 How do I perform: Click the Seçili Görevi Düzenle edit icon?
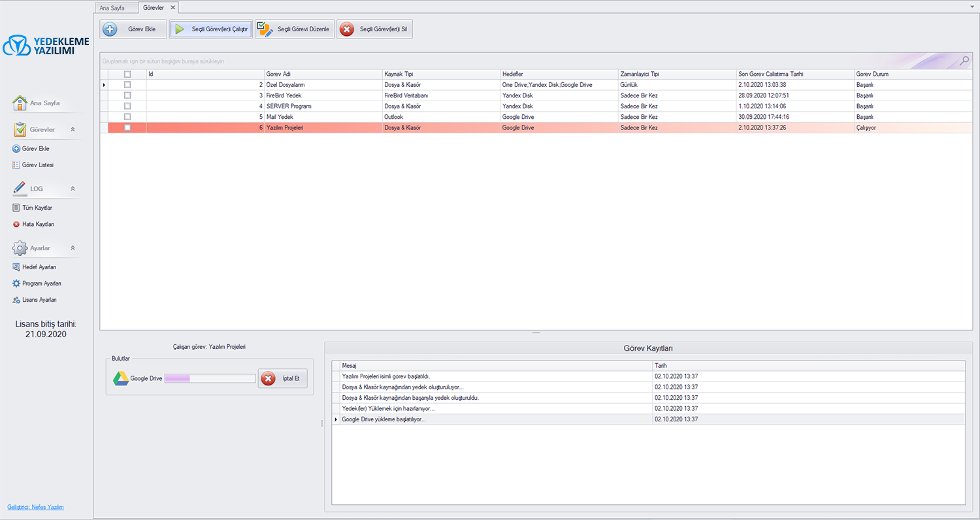(265, 29)
